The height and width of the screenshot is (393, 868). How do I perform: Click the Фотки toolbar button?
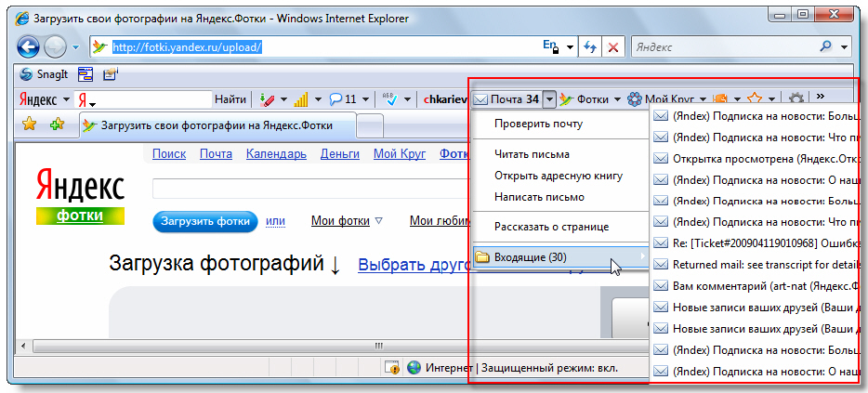pyautogui.click(x=583, y=99)
